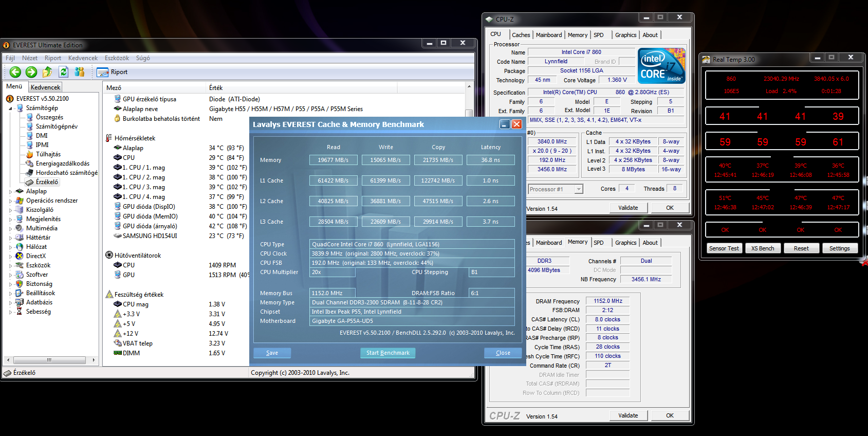Save the benchmark results

pos(272,353)
